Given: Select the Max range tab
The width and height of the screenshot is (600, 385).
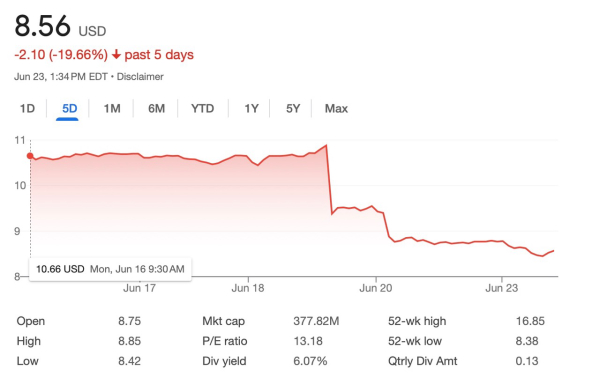Looking at the screenshot, I should pyautogui.click(x=336, y=109).
